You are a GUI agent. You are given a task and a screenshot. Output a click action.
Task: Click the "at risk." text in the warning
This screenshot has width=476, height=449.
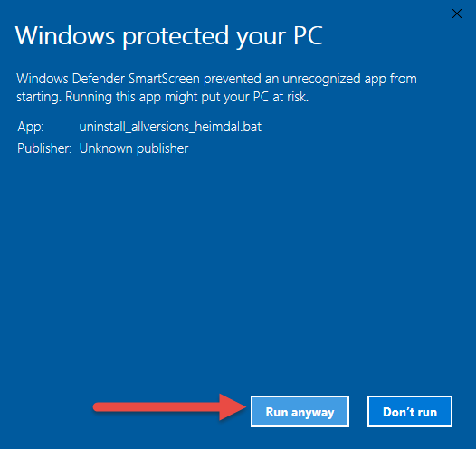point(290,97)
